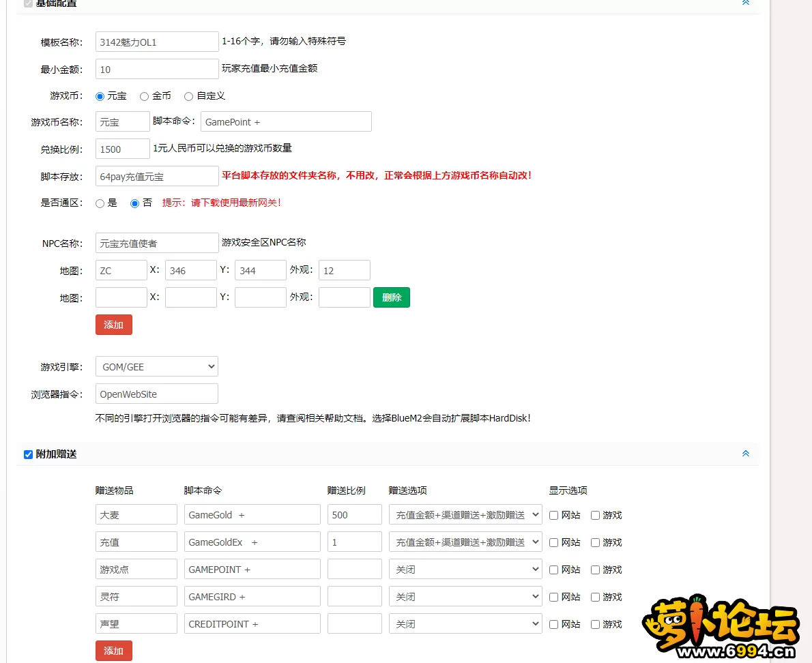Focus the X coordinate field with 346
This screenshot has height=663, width=812.
pos(191,270)
